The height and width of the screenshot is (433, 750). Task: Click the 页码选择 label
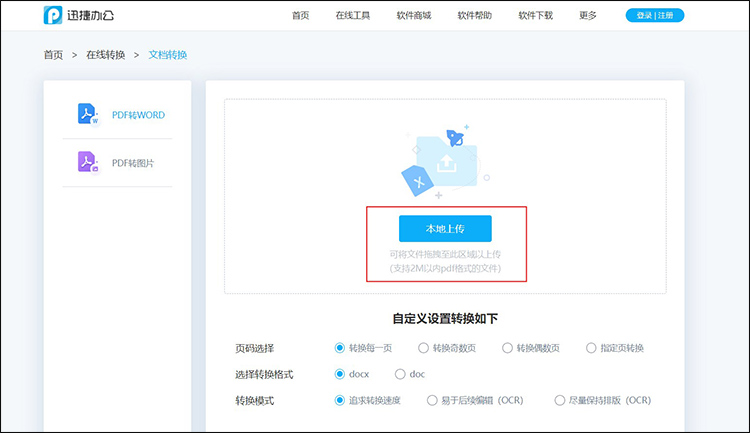[x=254, y=348]
